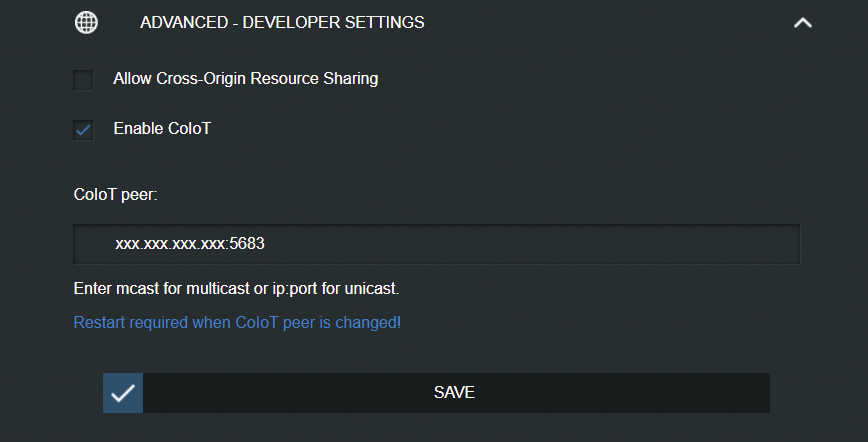Save the developer settings

click(x=436, y=393)
